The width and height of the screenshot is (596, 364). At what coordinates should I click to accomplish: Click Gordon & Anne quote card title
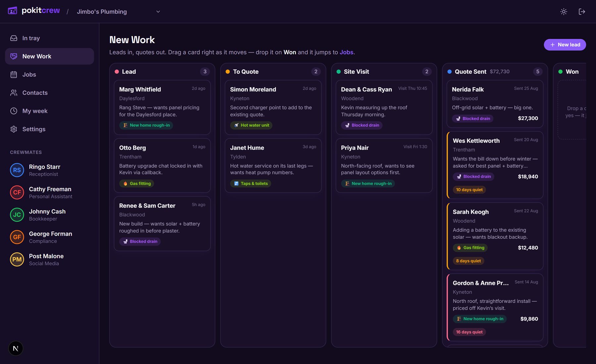[481, 283]
